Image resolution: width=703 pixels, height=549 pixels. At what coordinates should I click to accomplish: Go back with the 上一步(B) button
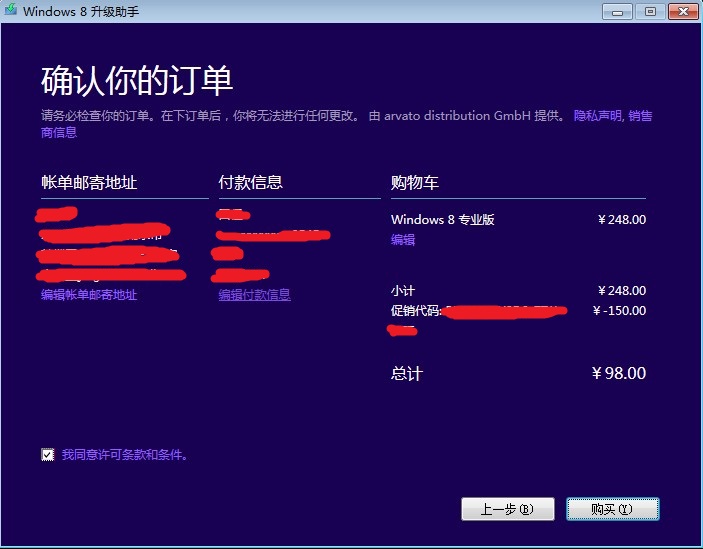click(508, 509)
